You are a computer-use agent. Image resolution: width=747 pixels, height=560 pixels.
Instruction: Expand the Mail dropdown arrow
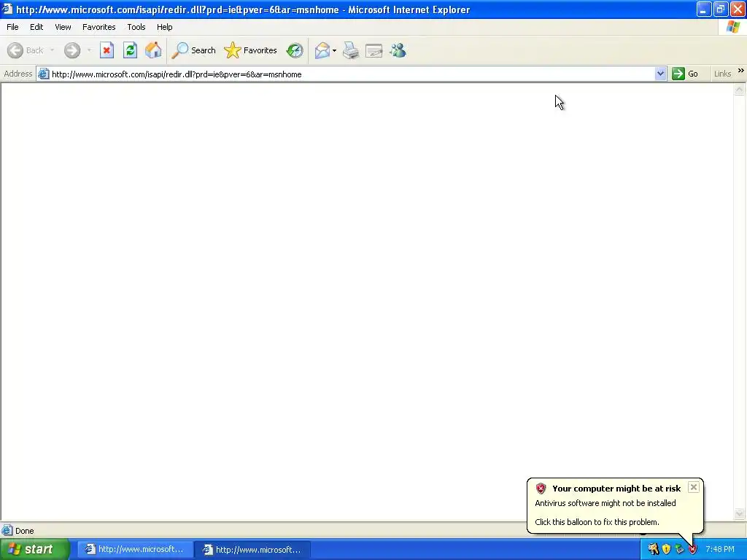[334, 50]
